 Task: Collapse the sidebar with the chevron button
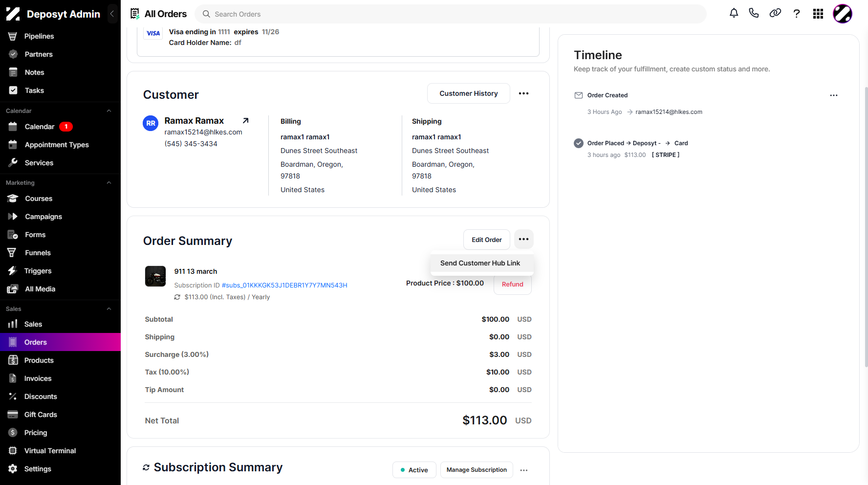(x=112, y=14)
